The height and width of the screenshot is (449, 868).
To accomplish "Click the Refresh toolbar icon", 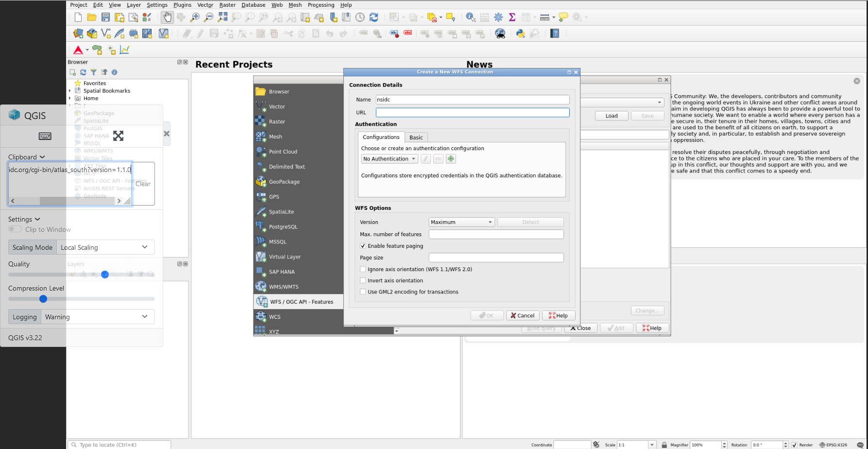I will coord(374,17).
